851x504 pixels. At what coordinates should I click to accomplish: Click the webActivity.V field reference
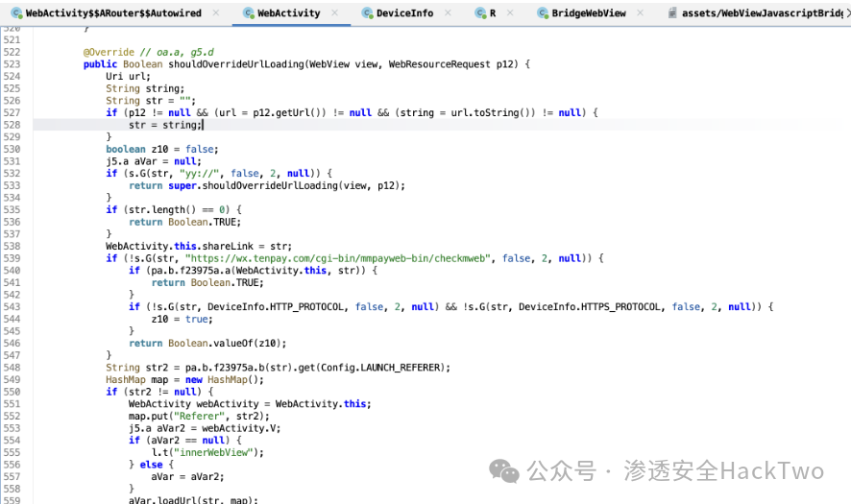click(239, 428)
